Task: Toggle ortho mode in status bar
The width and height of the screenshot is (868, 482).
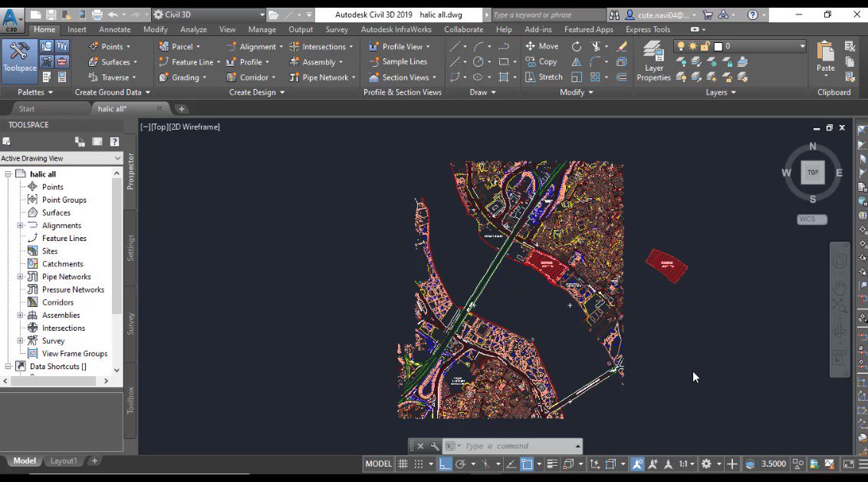Action: click(x=445, y=464)
